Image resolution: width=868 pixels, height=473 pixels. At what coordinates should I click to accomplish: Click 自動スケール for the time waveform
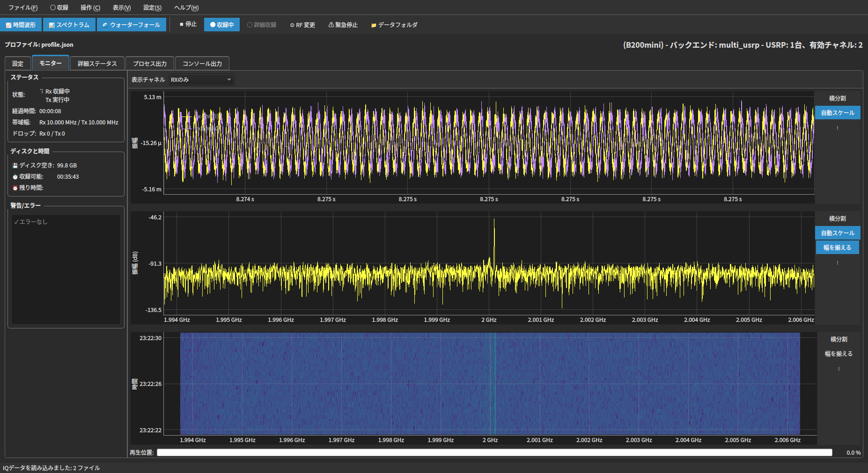[x=838, y=113]
